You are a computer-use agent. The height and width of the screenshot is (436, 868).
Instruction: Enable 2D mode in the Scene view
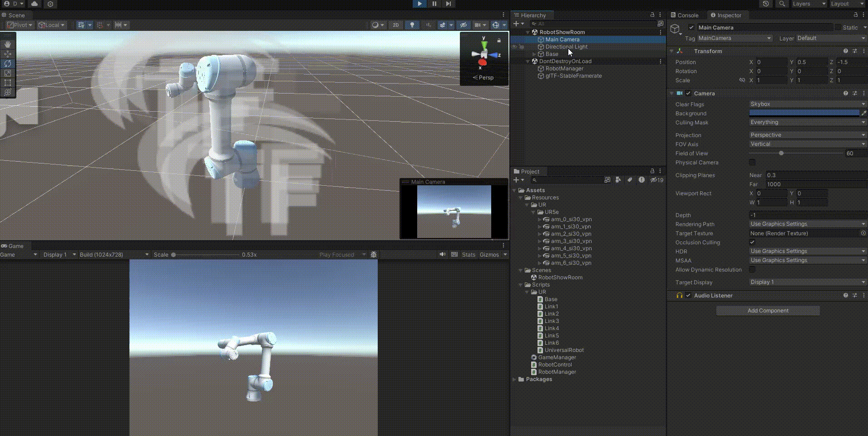click(395, 25)
